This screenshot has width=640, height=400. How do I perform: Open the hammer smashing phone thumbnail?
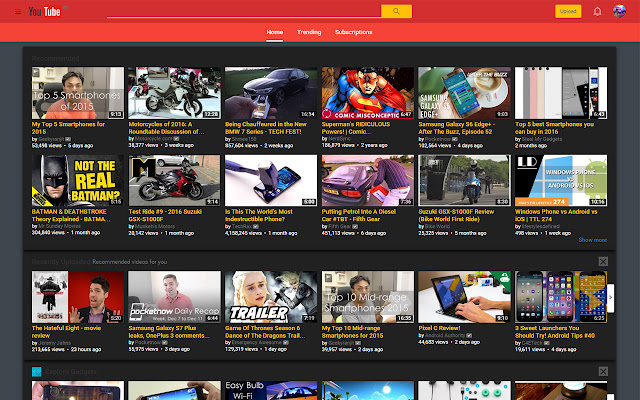pos(271,180)
